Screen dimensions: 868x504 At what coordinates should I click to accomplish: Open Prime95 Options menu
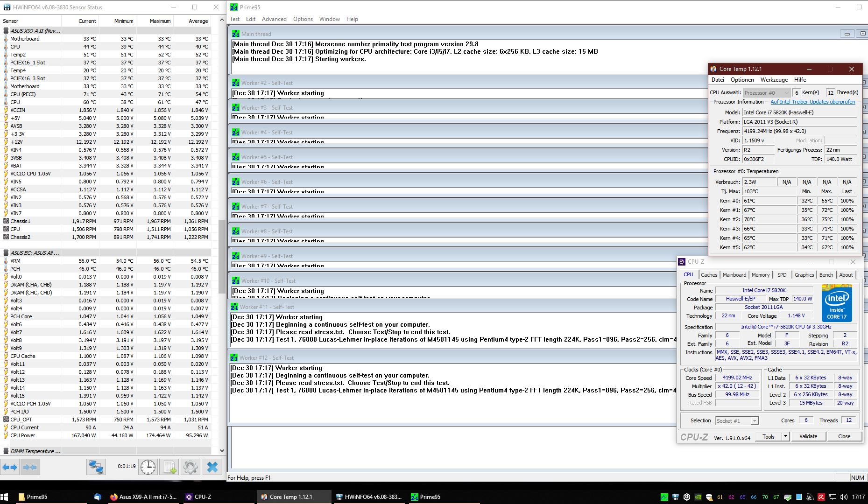pyautogui.click(x=303, y=19)
